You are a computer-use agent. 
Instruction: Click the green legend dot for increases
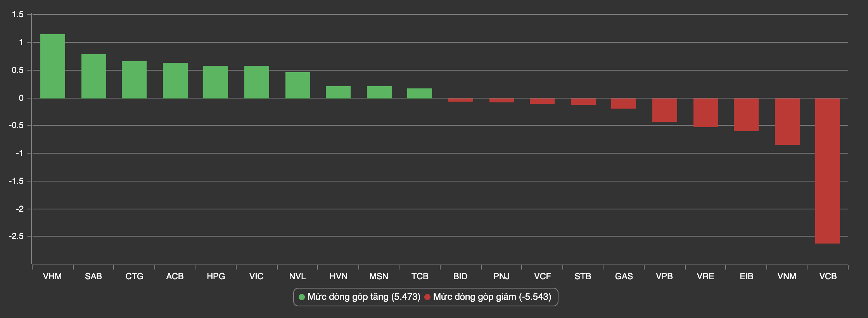tap(302, 297)
